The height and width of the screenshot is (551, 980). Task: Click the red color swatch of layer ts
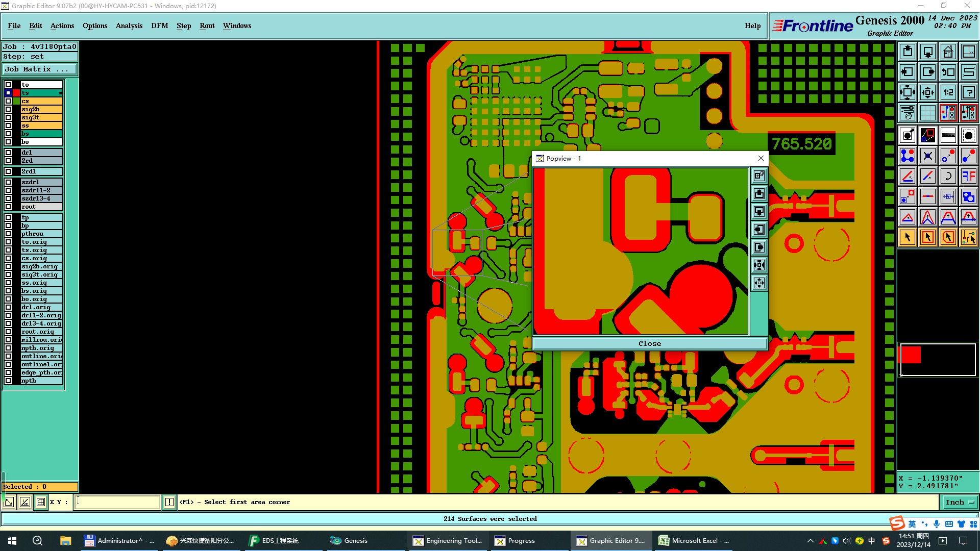tap(16, 93)
